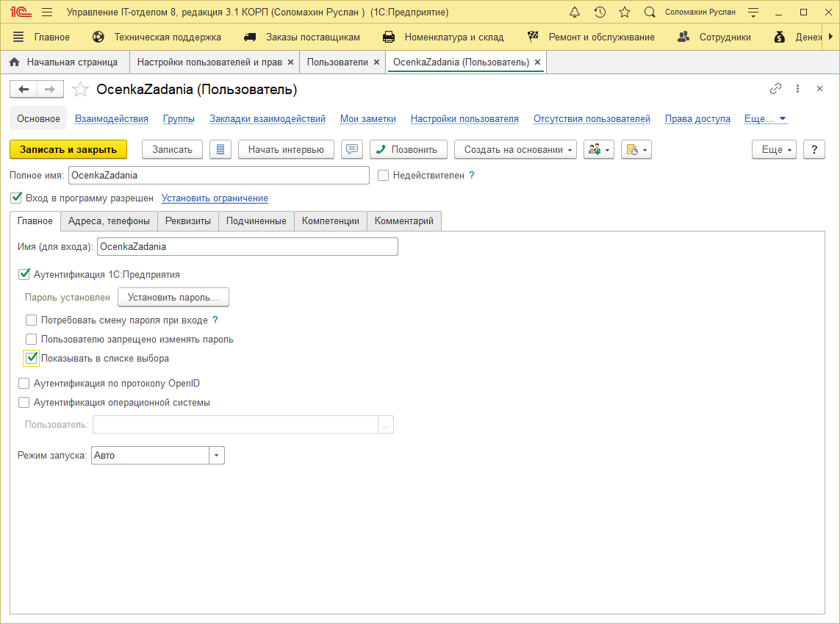
Task: Navigate back with the left arrow
Action: point(24,90)
